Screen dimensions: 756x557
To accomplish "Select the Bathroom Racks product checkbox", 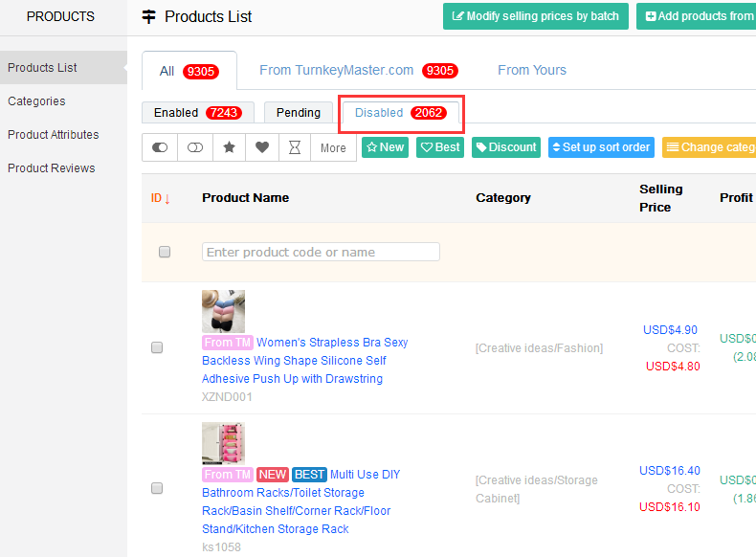I will point(157,488).
